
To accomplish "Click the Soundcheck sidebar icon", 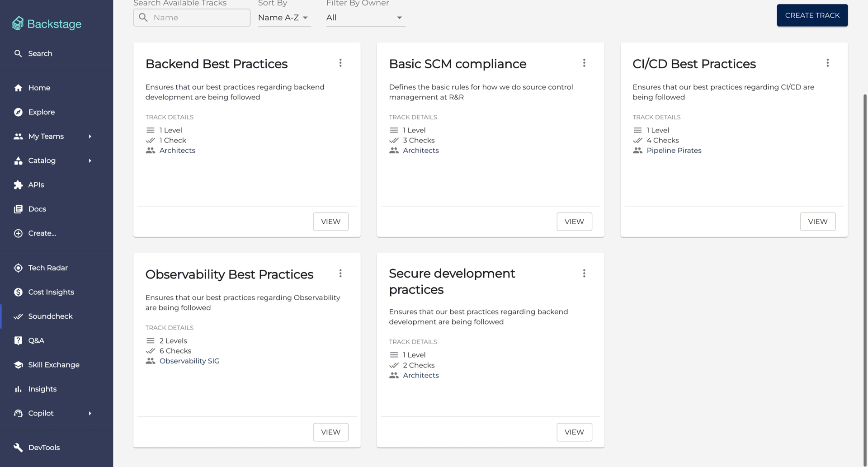I will tap(18, 316).
